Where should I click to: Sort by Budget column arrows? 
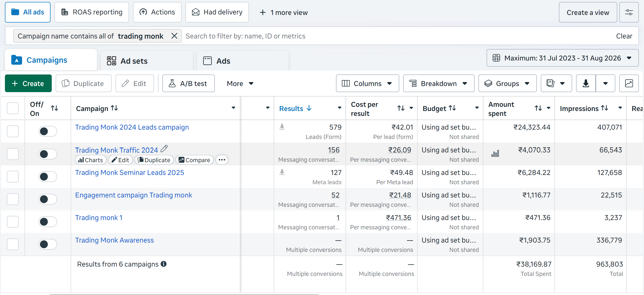(x=452, y=108)
